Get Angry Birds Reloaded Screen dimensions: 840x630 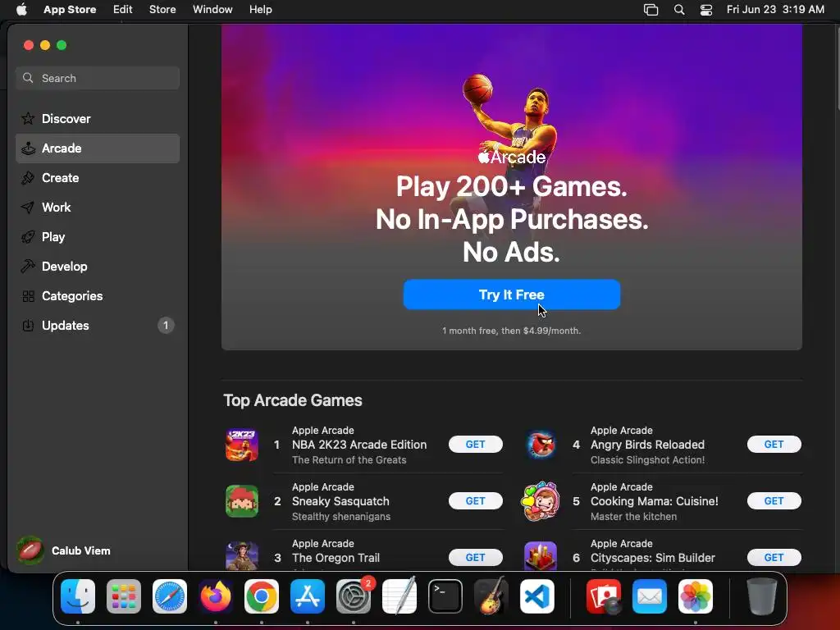click(774, 444)
